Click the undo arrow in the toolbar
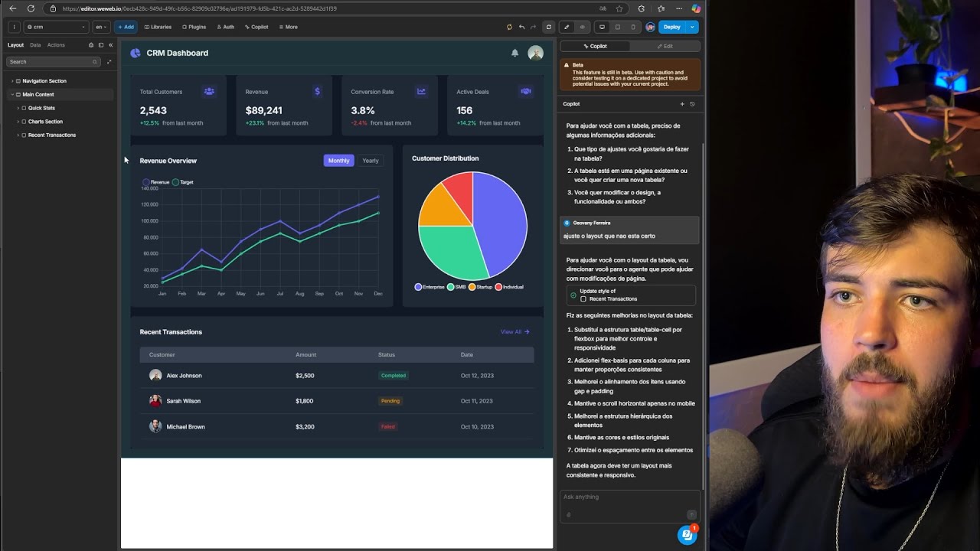Image resolution: width=980 pixels, height=551 pixels. point(521,27)
